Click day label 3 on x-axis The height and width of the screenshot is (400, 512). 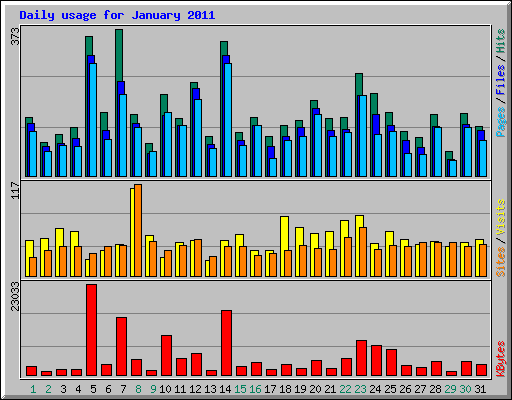tap(63, 389)
